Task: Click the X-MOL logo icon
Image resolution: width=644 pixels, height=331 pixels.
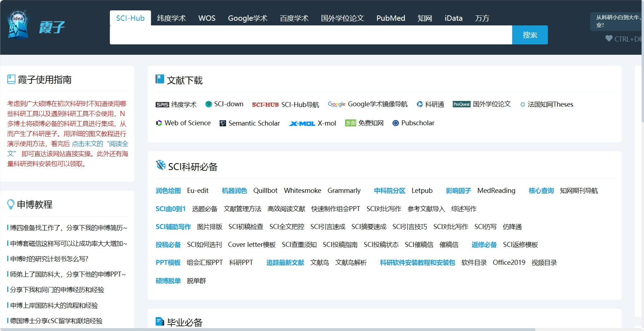Action: point(302,123)
